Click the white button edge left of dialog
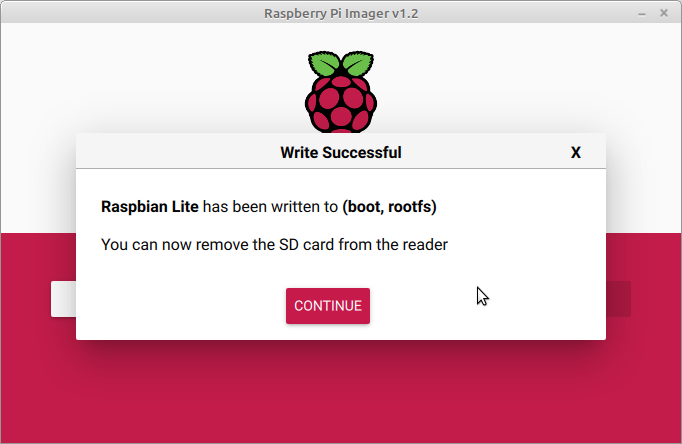682x444 pixels. tap(63, 299)
